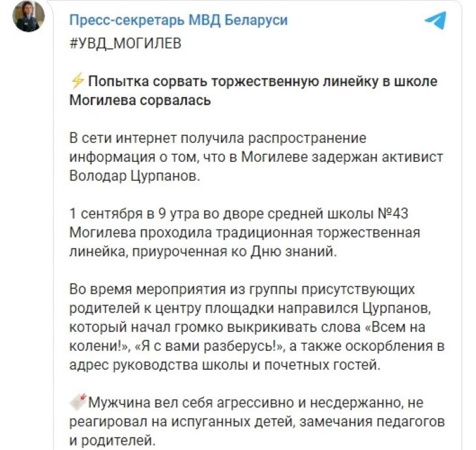Click the lightning bolt emoji
This screenshot has width=476, height=450.
coord(76,82)
